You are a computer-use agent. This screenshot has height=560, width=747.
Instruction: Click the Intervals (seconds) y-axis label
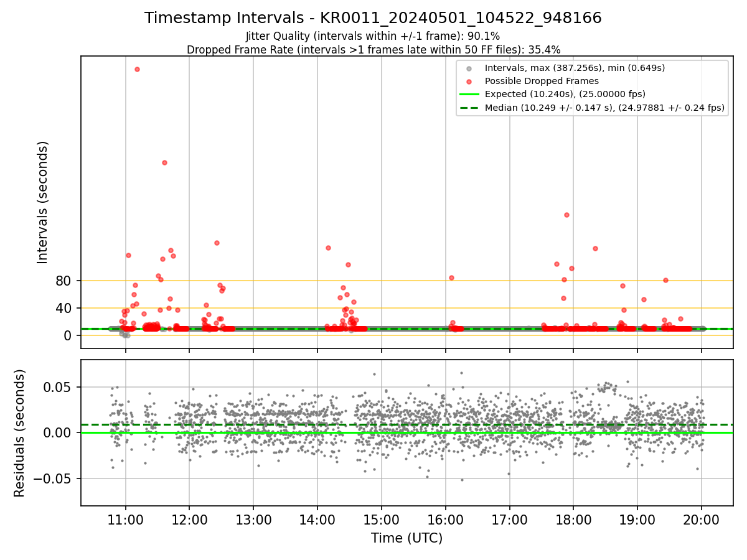[x=43, y=202]
